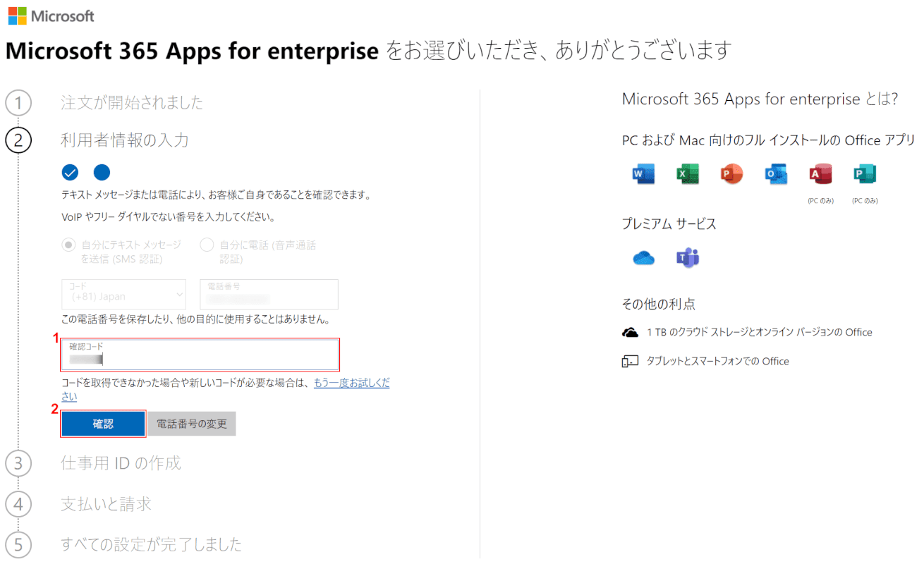Click step 2 circle number
The image size is (924, 564).
point(18,140)
